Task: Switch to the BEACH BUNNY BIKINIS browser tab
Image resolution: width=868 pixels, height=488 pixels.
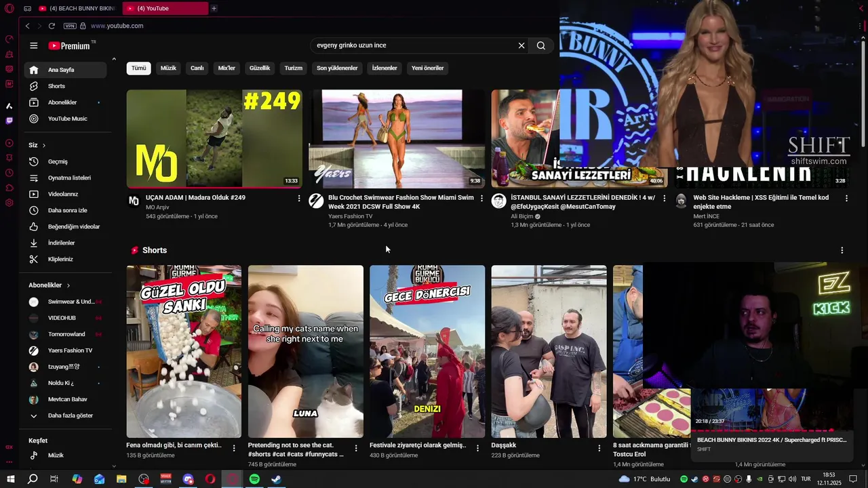Action: (x=77, y=8)
